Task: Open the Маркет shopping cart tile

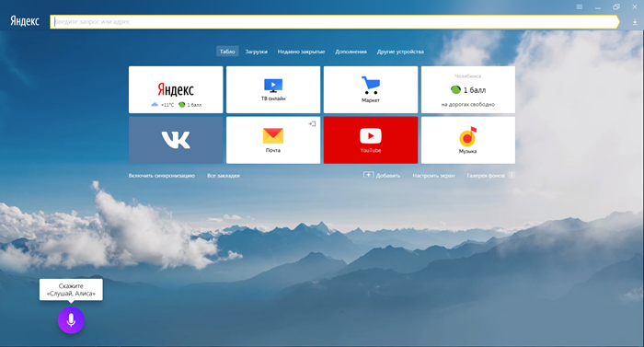Action: pyautogui.click(x=371, y=89)
